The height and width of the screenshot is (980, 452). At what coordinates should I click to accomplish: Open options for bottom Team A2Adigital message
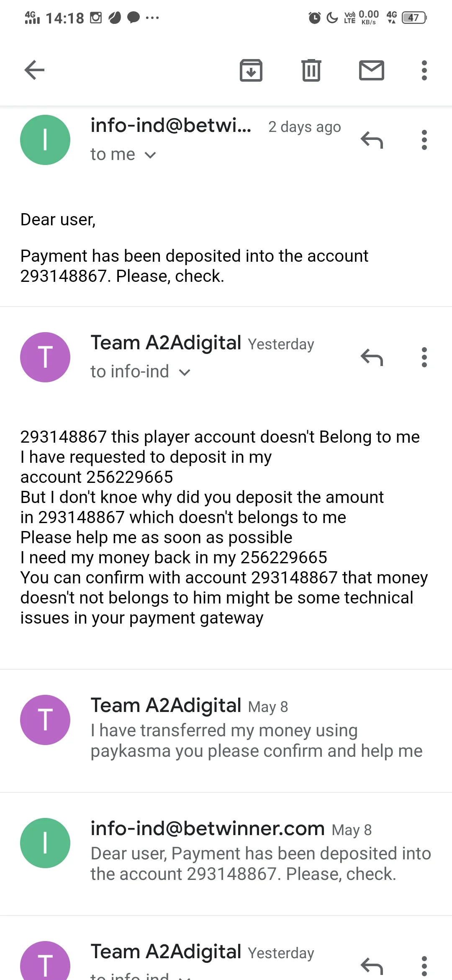tap(424, 966)
